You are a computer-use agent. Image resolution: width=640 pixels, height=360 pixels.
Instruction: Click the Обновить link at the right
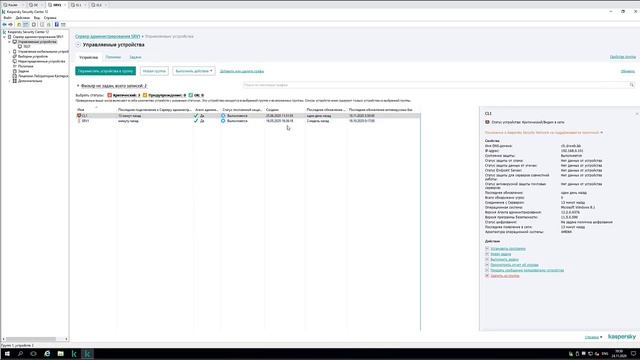(628, 71)
